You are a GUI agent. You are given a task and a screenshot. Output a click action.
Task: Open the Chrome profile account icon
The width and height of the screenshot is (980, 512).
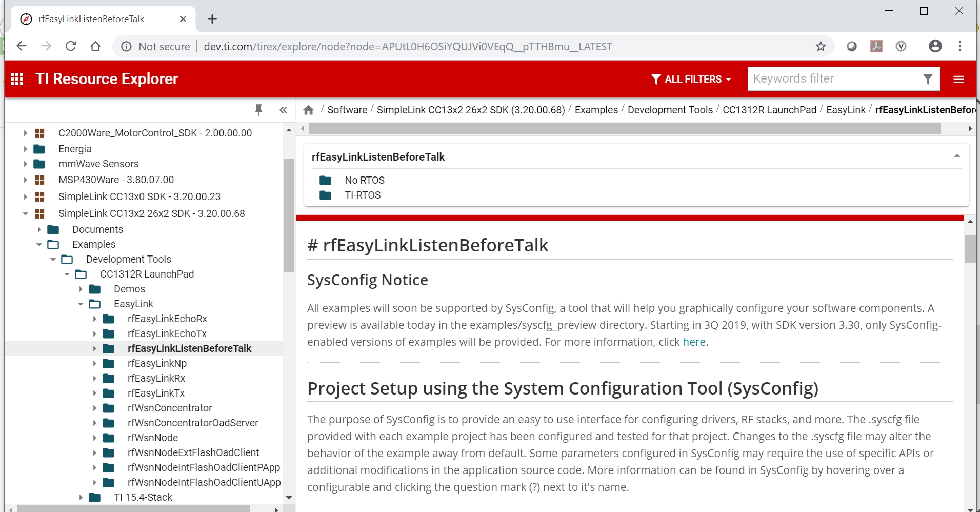point(935,47)
